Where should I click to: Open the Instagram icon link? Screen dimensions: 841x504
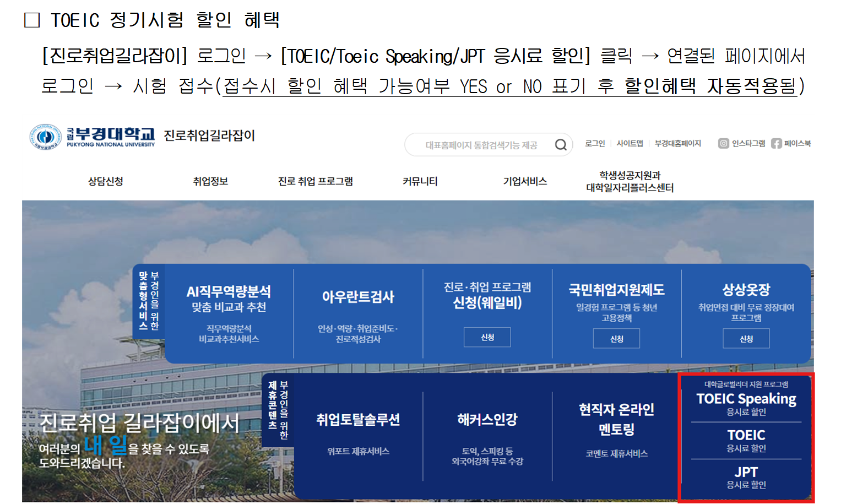[723, 144]
